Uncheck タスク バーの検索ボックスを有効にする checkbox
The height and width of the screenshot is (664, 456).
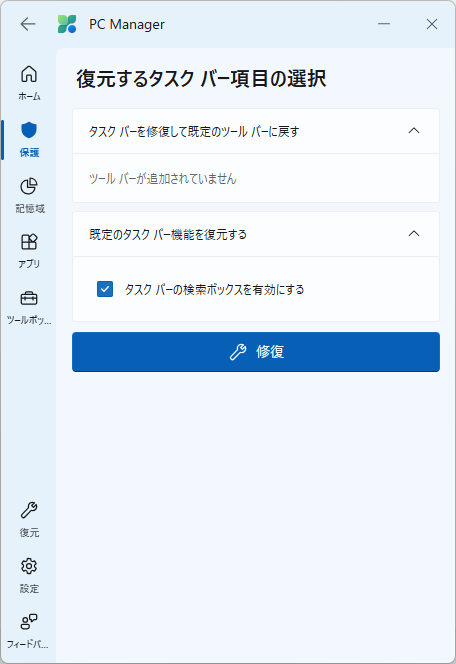[x=105, y=289]
